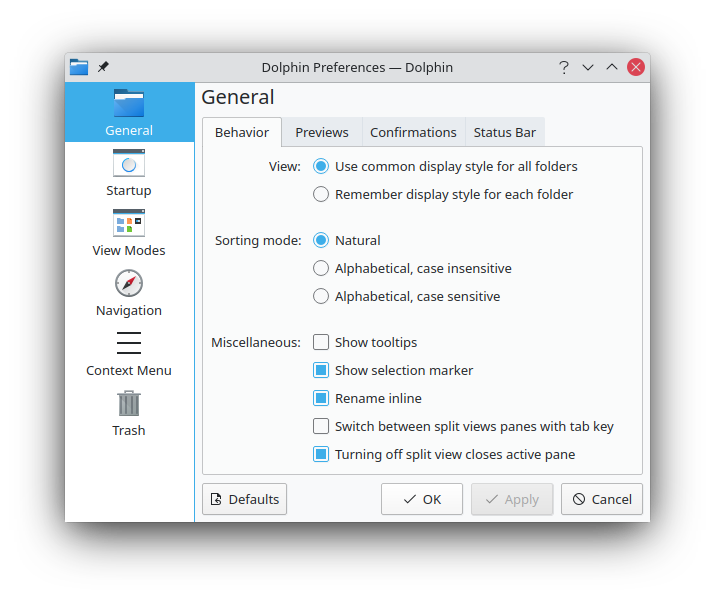Switch to the Status Bar tab

504,132
